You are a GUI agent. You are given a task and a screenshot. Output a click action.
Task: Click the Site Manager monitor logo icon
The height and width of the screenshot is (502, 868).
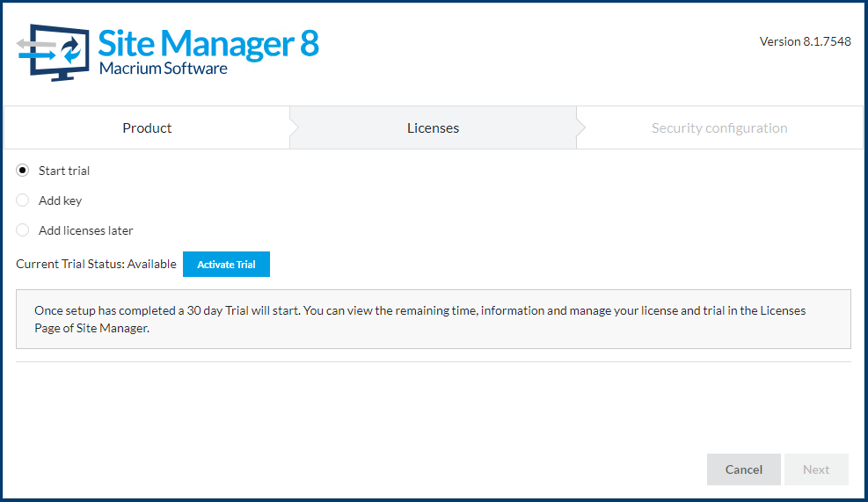tap(53, 53)
